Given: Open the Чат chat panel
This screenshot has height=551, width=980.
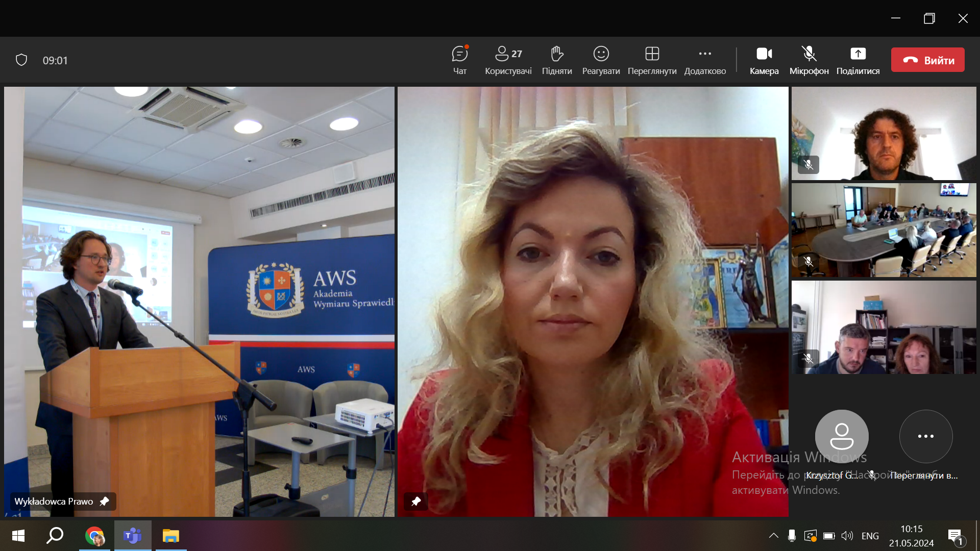Looking at the screenshot, I should (460, 60).
